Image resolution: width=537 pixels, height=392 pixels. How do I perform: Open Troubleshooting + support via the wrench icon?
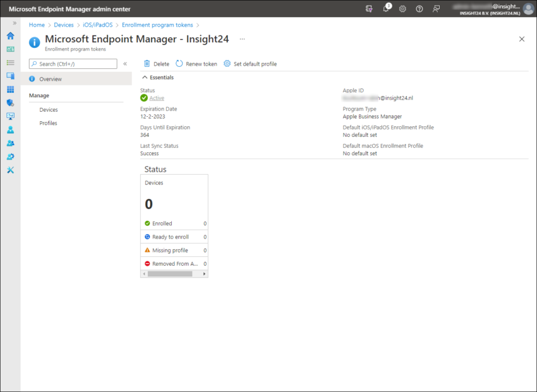coord(9,170)
